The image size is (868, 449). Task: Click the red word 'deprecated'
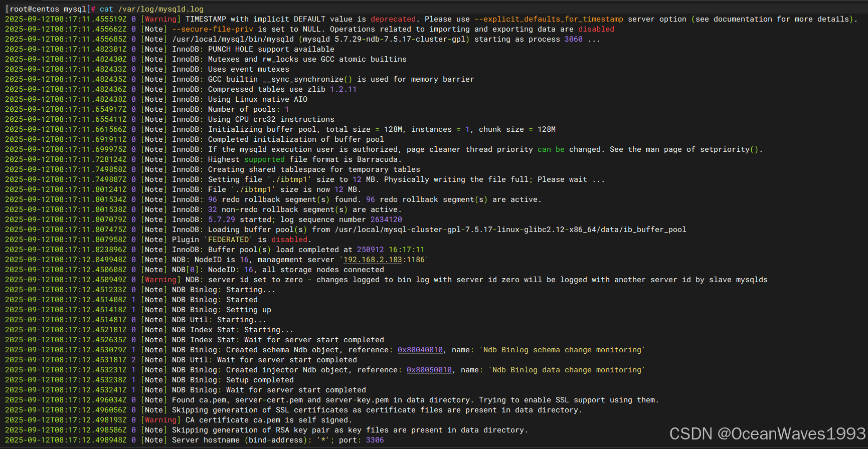(x=393, y=19)
